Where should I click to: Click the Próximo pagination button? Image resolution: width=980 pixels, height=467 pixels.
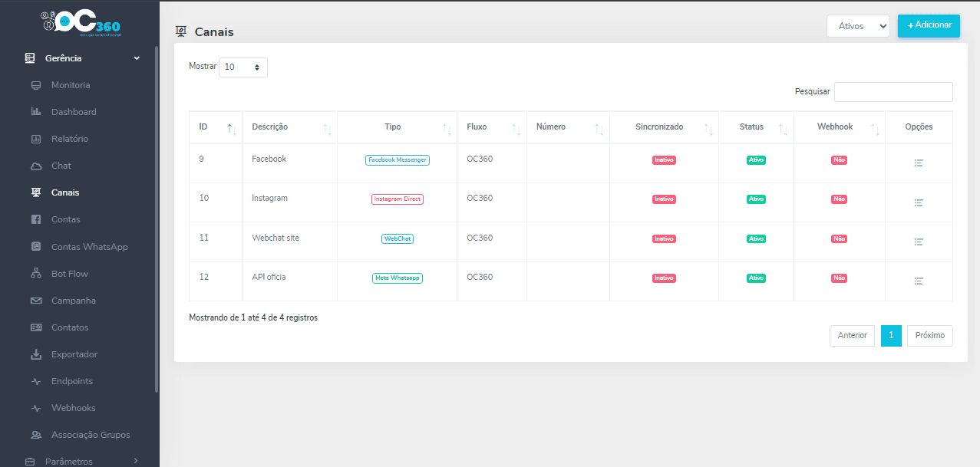(x=929, y=336)
